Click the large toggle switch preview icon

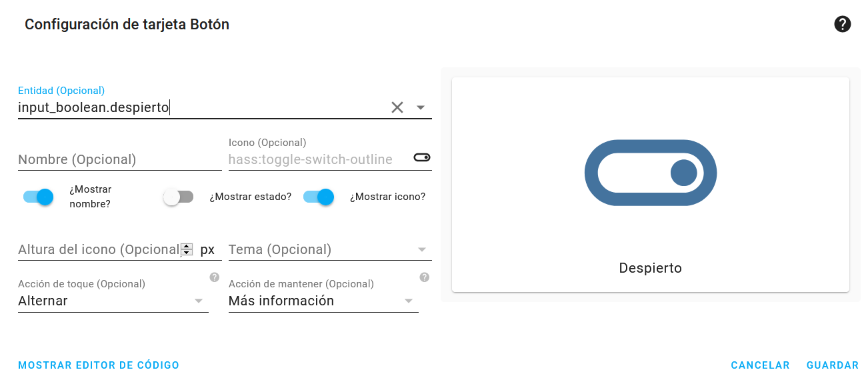tap(651, 173)
